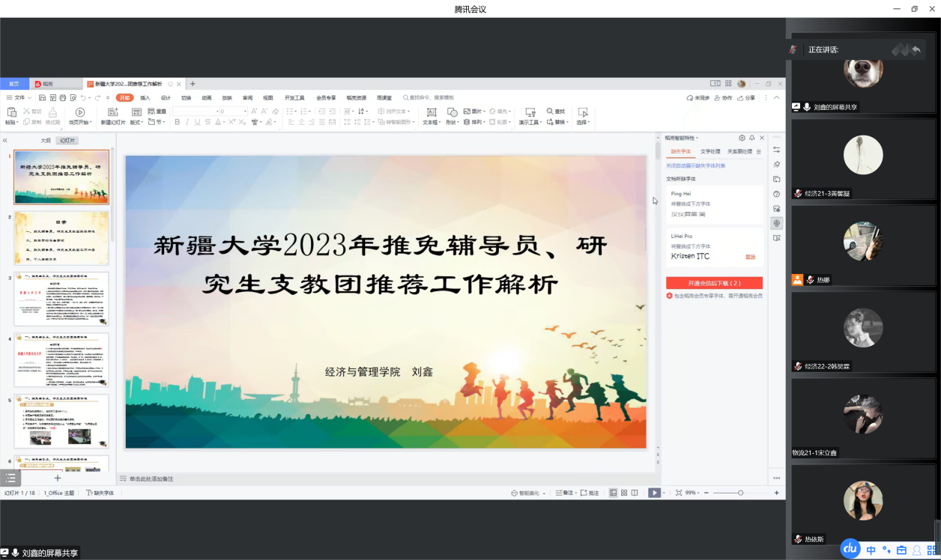This screenshot has width=941, height=560.
Task: Toggle Italic formatting button
Action: click(189, 122)
